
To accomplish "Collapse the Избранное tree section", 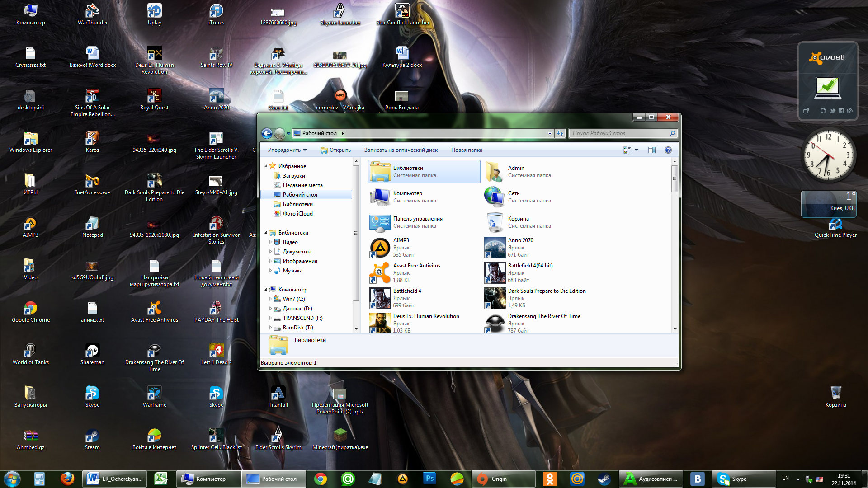I will click(266, 166).
